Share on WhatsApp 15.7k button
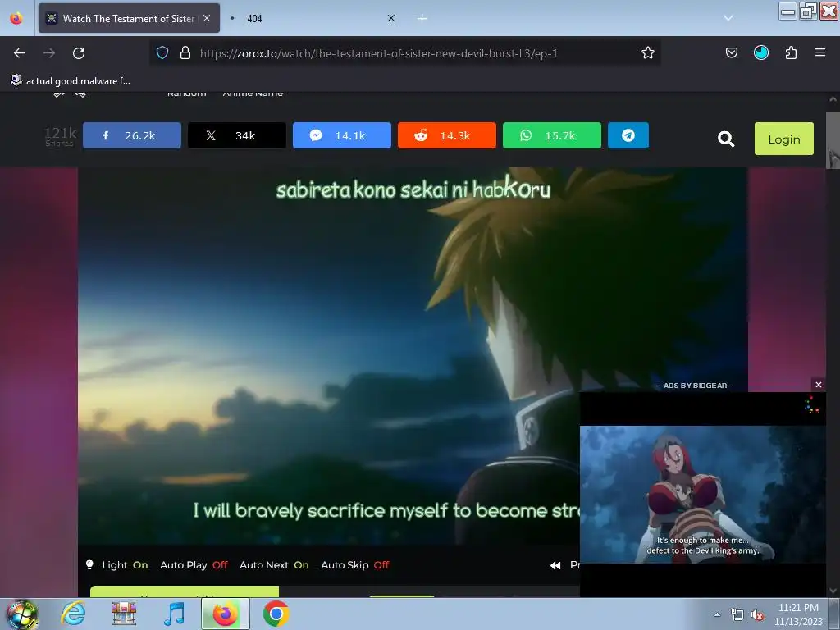 tap(552, 135)
